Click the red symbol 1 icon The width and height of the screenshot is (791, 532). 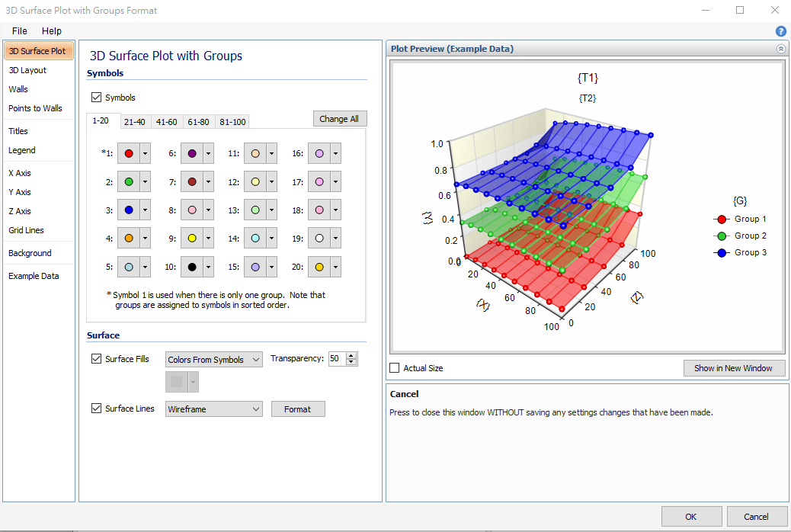129,154
